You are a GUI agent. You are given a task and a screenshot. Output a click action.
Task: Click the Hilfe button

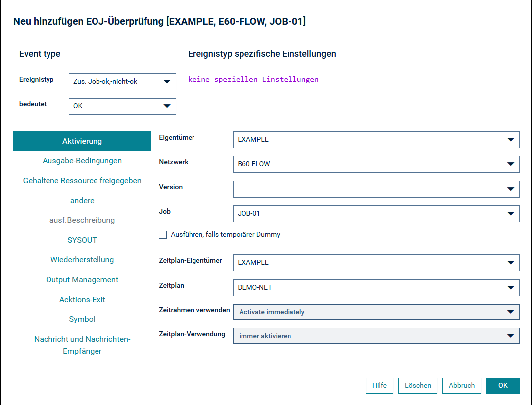[x=379, y=386]
